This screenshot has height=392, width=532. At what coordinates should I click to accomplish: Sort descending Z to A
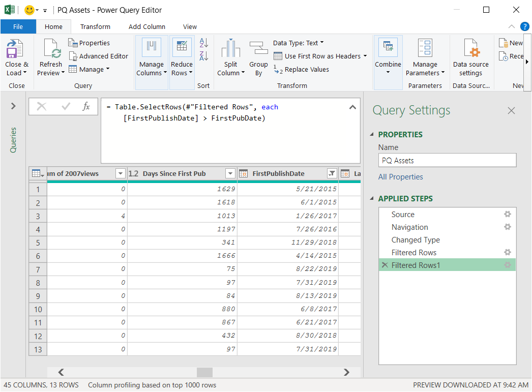point(203,56)
